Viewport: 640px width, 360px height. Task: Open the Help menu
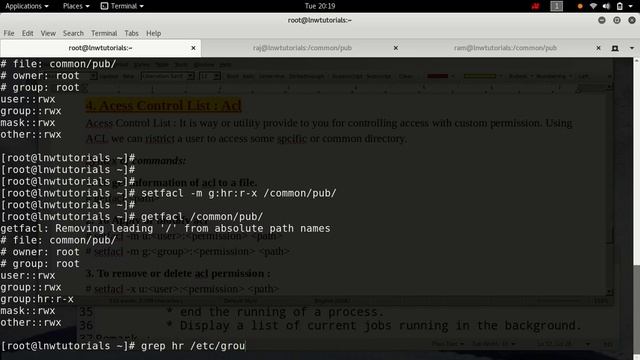(153, 33)
